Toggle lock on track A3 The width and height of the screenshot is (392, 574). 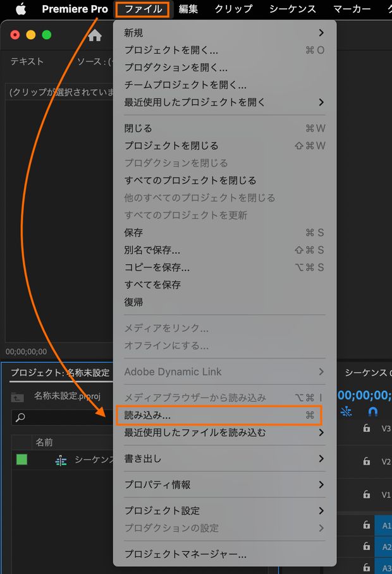(366, 567)
